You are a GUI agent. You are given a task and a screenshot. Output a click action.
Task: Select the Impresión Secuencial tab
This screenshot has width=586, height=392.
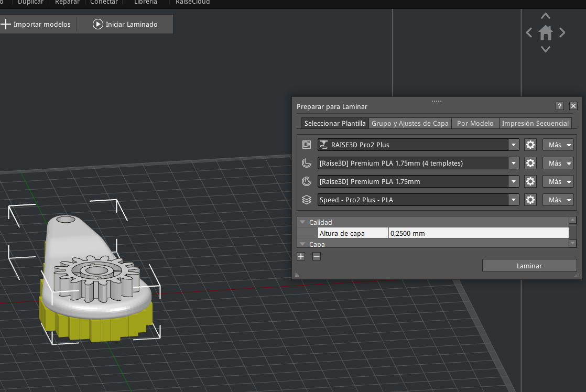pos(535,123)
